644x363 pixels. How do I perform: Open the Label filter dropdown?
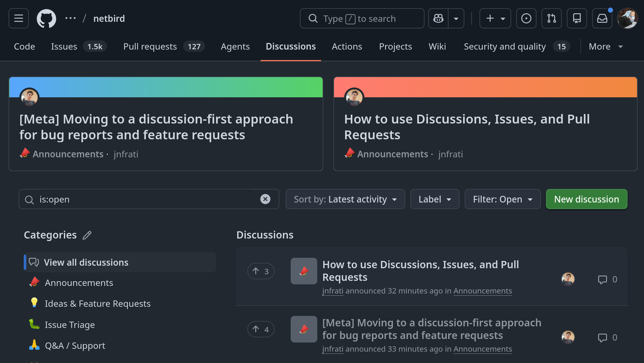[435, 199]
